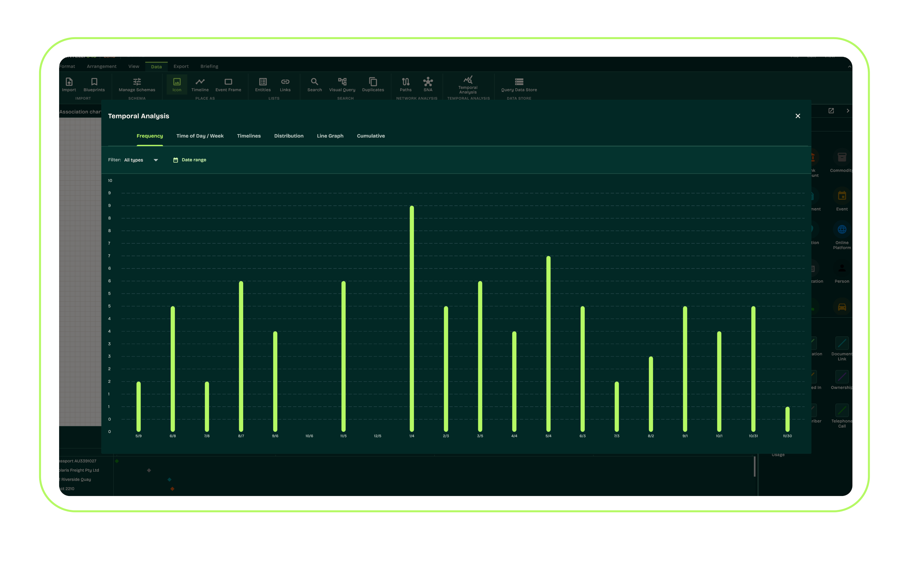
Task: Open the Links list
Action: tap(285, 85)
